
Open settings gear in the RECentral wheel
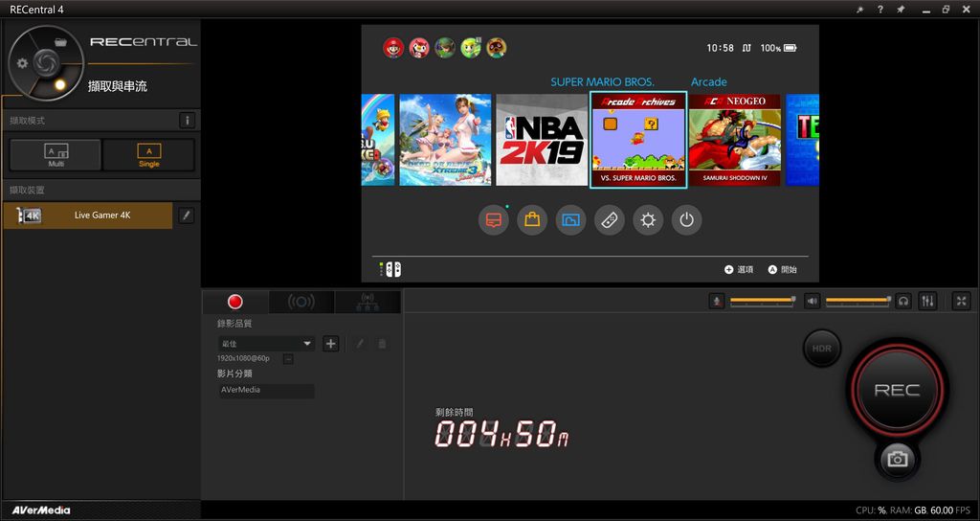tap(23, 63)
